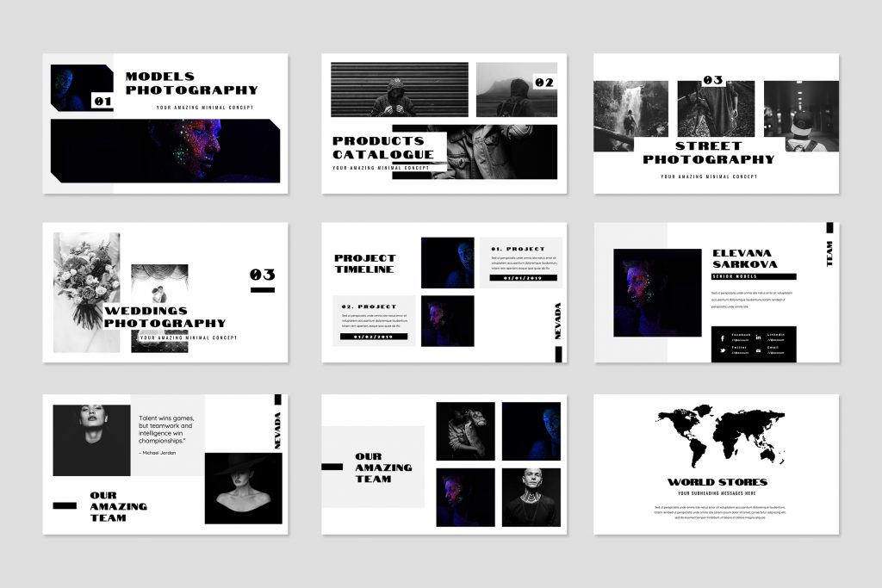Select the Michael Jordan quote text
The width and height of the screenshot is (882, 588).
click(x=166, y=430)
